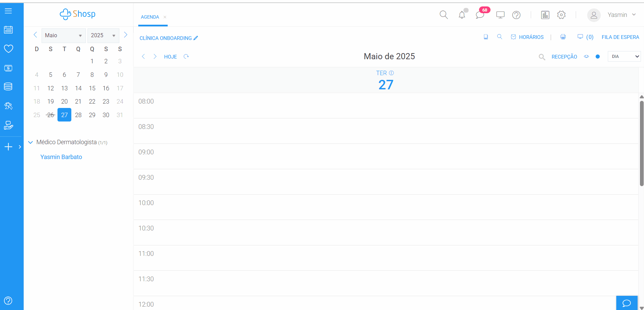Select day 28 in mini calendar
Viewport: 644px width, 310px height.
pyautogui.click(x=78, y=115)
